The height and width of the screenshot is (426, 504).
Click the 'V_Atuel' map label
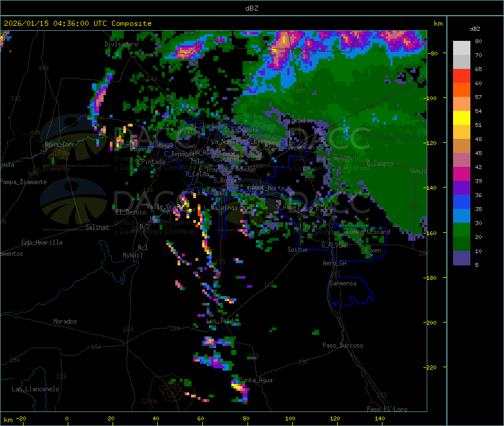pos(288,207)
